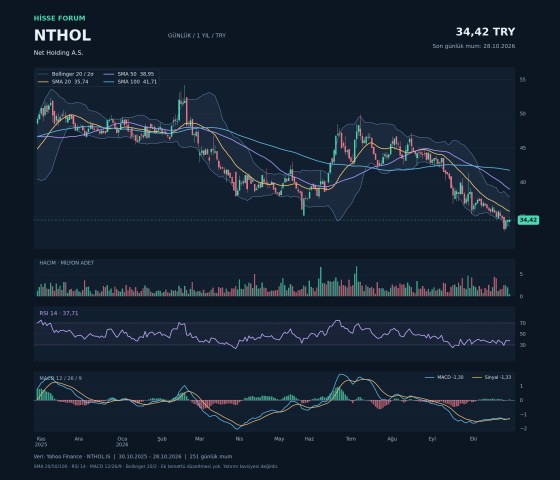The image size is (560, 480).
Task: Click the "Haz" month label
Action: pos(309,439)
